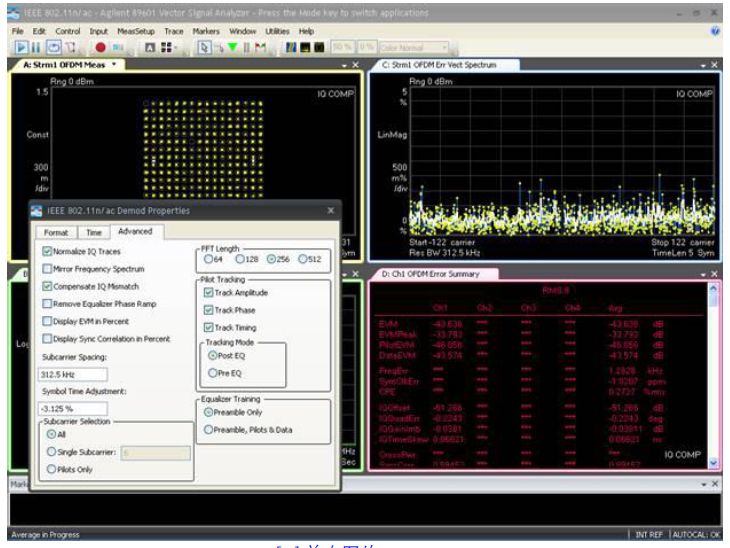Select Pilots Only subcarrier option

point(51,469)
